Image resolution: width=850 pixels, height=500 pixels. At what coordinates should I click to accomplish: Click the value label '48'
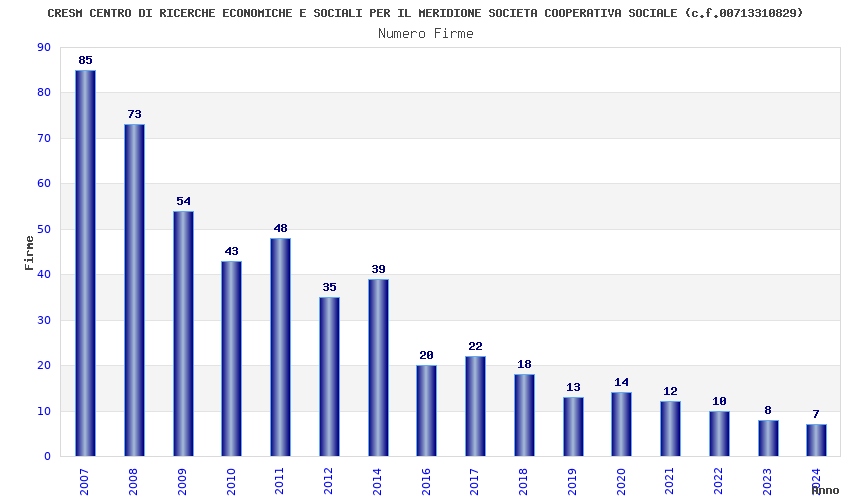280,228
